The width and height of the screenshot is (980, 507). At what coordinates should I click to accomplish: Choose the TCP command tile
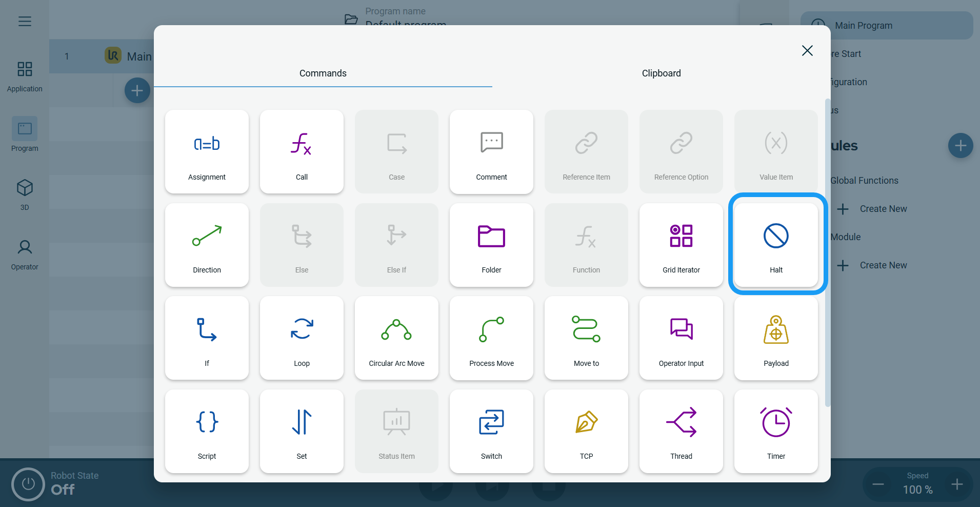586,431
